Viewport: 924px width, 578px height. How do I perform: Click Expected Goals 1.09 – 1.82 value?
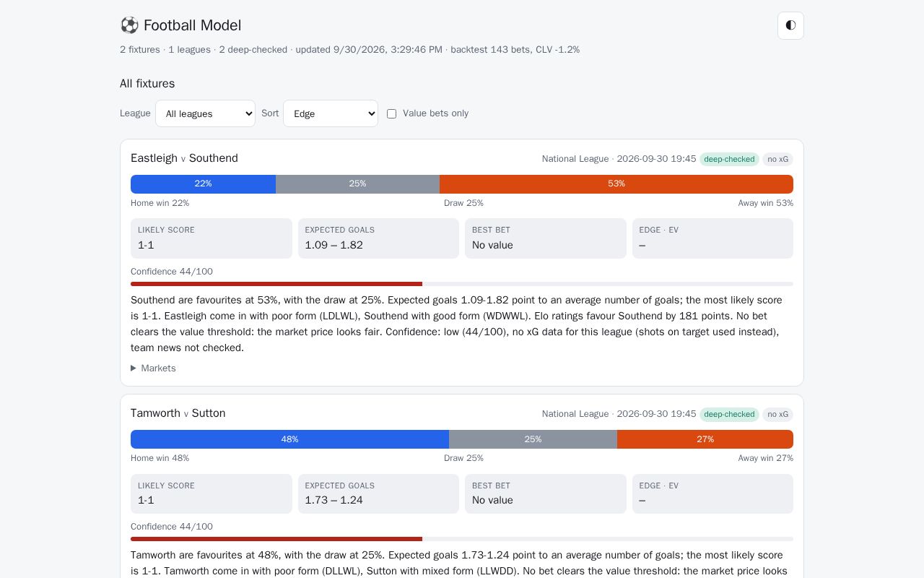334,245
